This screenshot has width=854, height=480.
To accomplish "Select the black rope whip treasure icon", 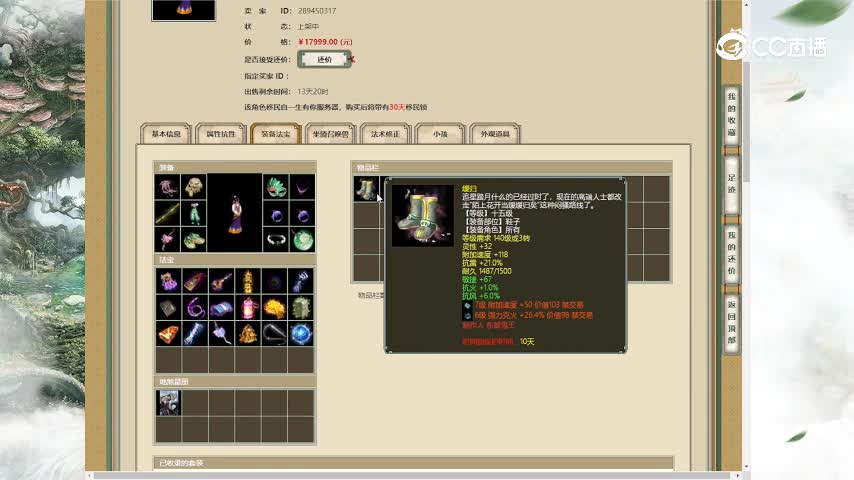I will pos(274,334).
